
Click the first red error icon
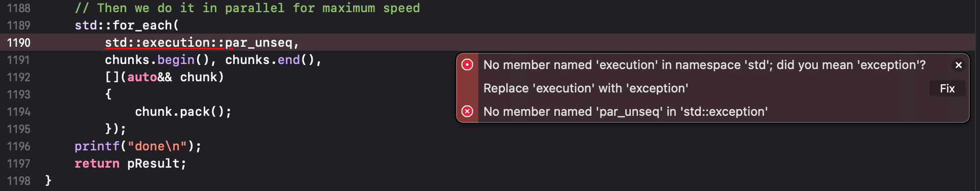pyautogui.click(x=467, y=65)
